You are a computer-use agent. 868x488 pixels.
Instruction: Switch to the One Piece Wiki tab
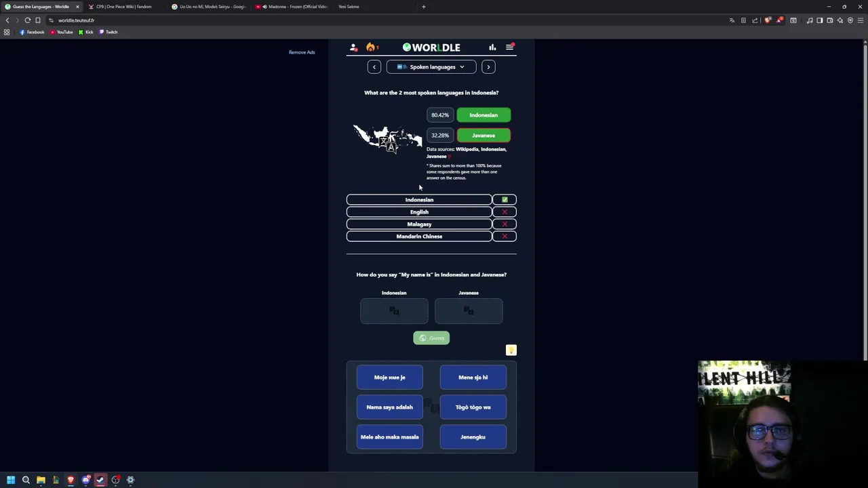[x=124, y=7]
